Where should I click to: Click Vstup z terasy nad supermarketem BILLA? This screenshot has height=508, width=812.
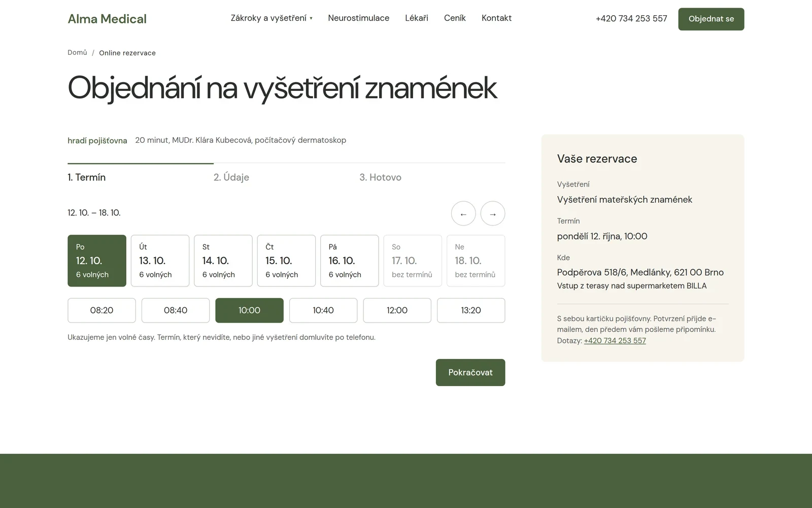pos(631,286)
